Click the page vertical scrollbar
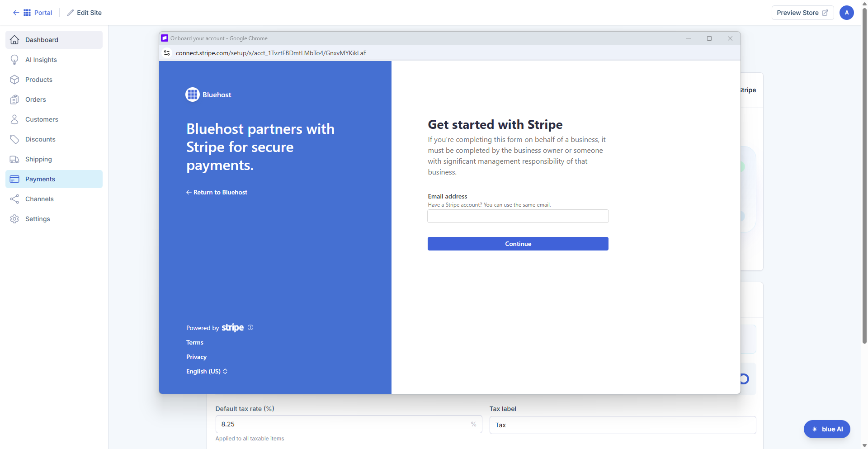 864,176
